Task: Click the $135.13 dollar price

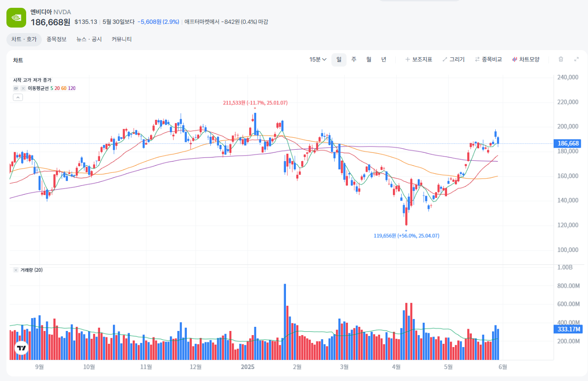Action: 86,22
